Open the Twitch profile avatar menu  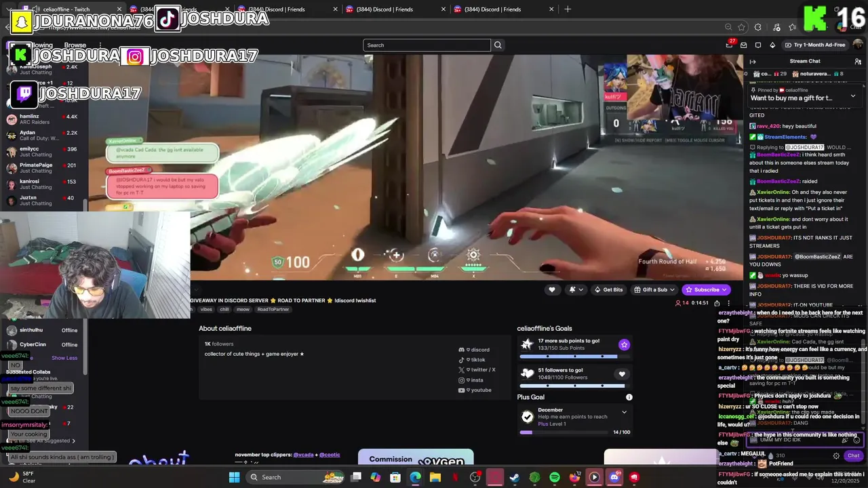tap(857, 45)
